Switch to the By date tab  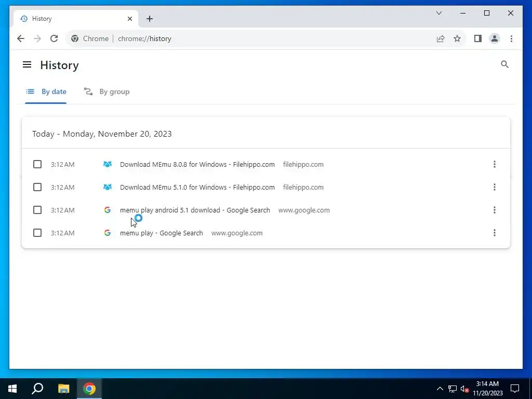46,91
